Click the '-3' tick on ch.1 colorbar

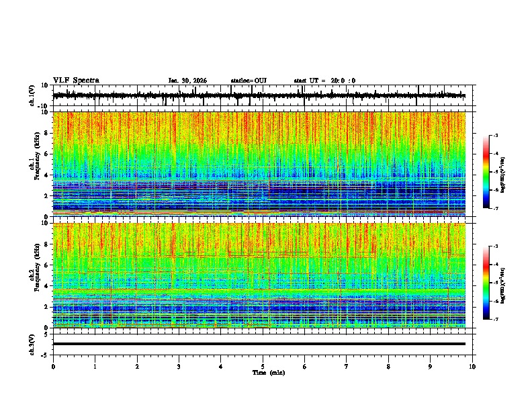pyautogui.click(x=495, y=135)
